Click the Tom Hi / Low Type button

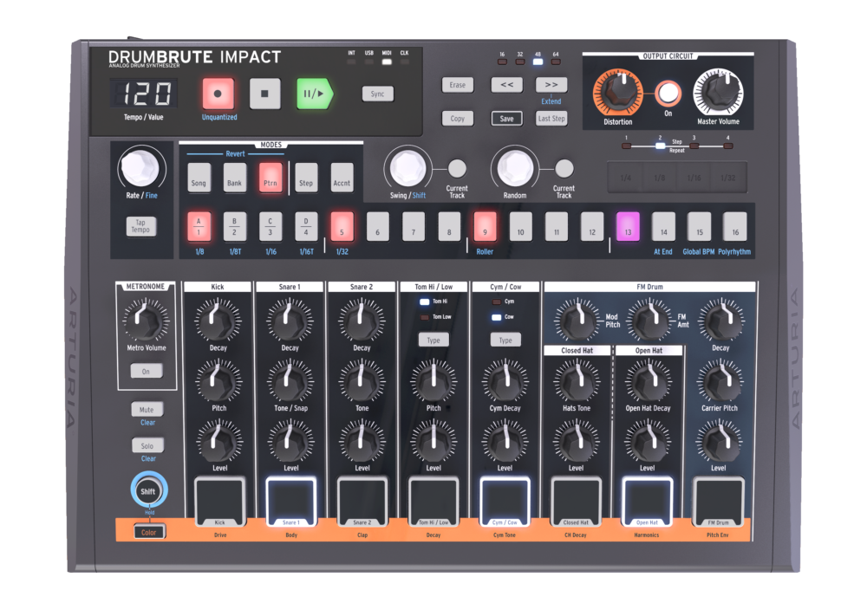point(433,340)
